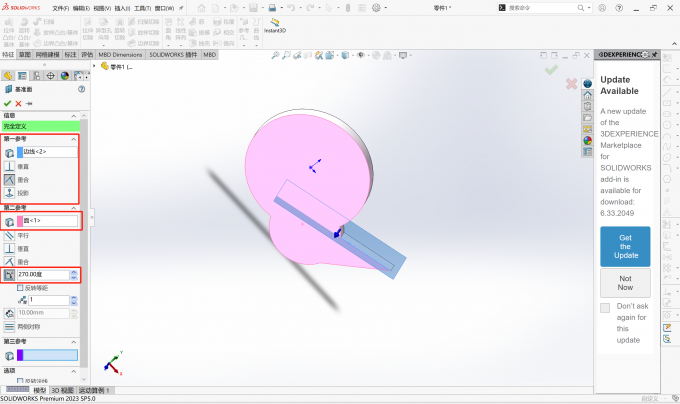This screenshot has width=680, height=404.
Task: Open the Appearances color ball in task pane
Action: coord(587,140)
